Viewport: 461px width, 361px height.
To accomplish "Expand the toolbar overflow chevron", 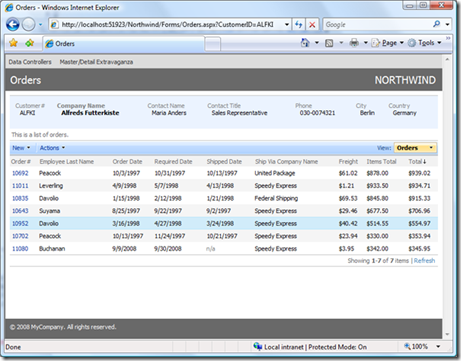I will [448, 39].
